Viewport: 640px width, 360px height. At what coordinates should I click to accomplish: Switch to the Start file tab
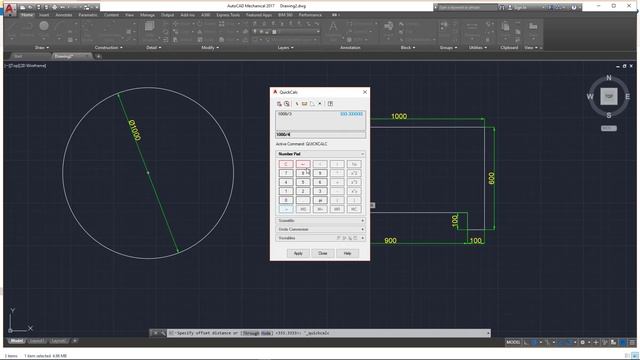point(18,56)
